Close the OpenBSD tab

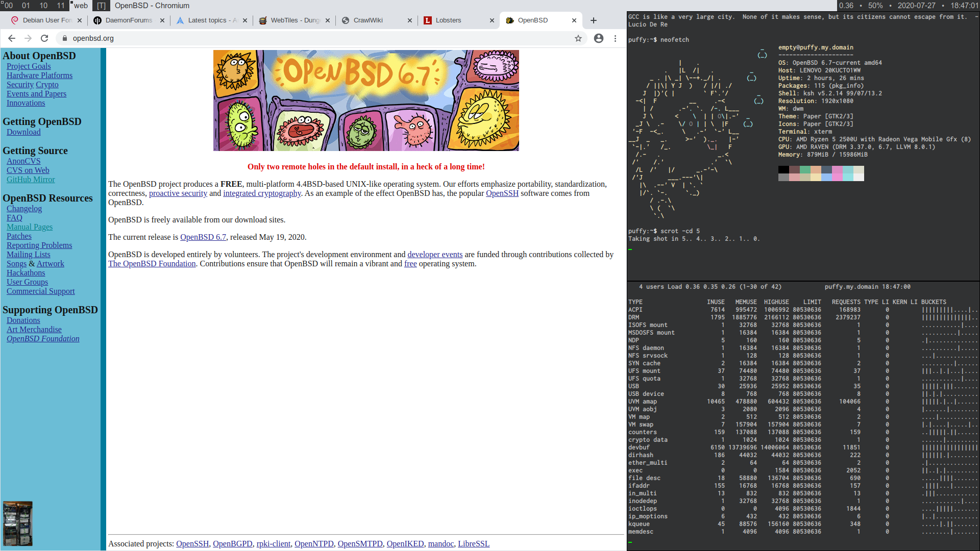574,20
